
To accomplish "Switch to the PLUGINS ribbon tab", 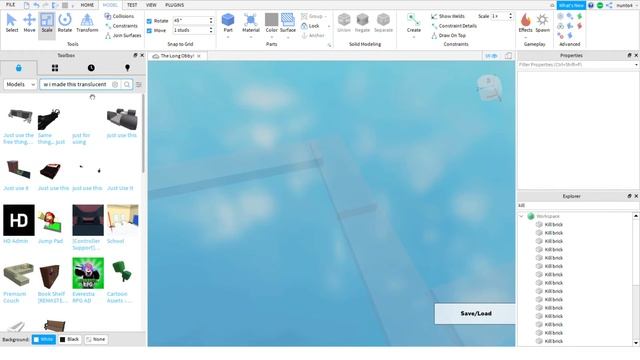I will [x=174, y=5].
